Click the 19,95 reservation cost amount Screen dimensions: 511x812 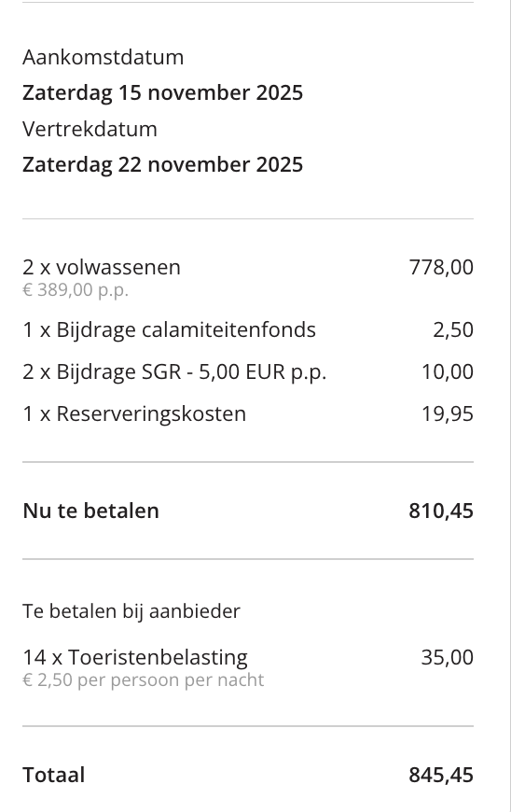click(448, 413)
